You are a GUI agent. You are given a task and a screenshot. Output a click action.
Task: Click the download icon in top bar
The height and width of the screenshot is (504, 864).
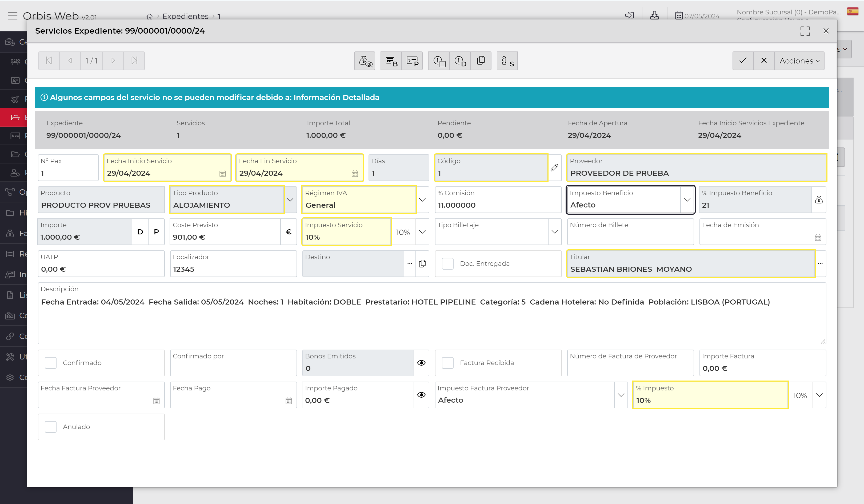(654, 15)
